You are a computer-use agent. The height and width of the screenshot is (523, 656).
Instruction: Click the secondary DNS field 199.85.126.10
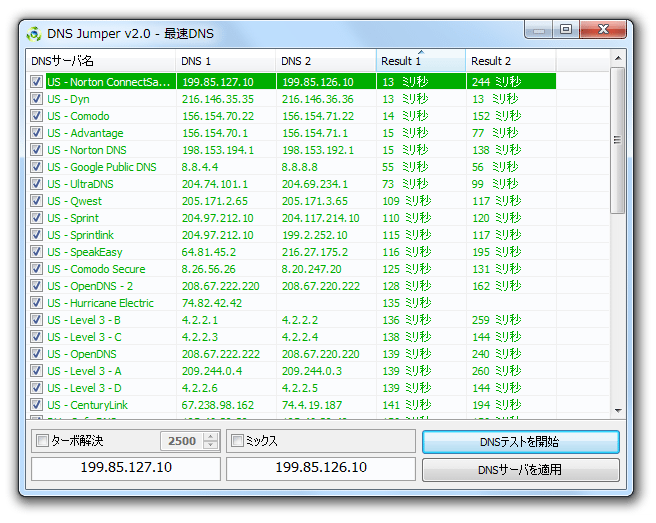click(x=321, y=468)
